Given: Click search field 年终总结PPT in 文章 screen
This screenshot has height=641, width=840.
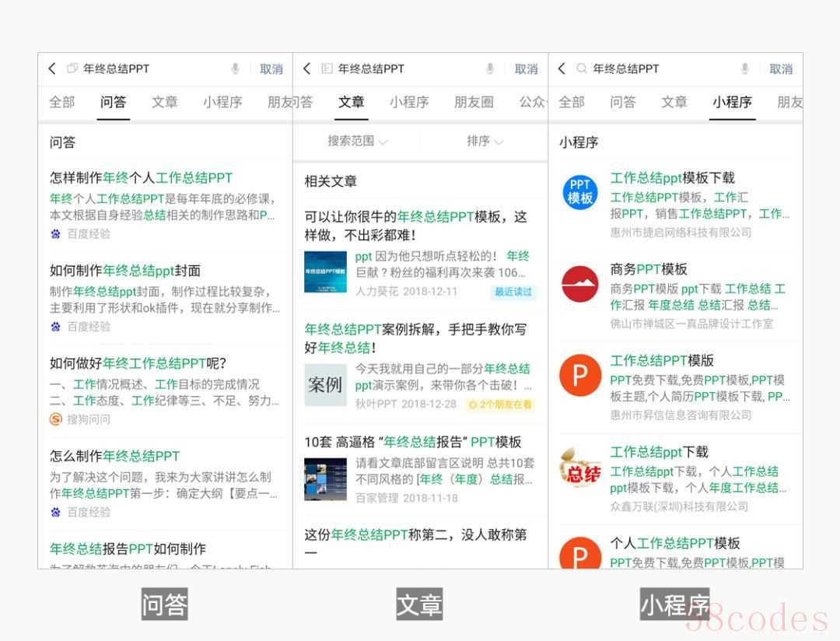Looking at the screenshot, I should click(x=371, y=68).
